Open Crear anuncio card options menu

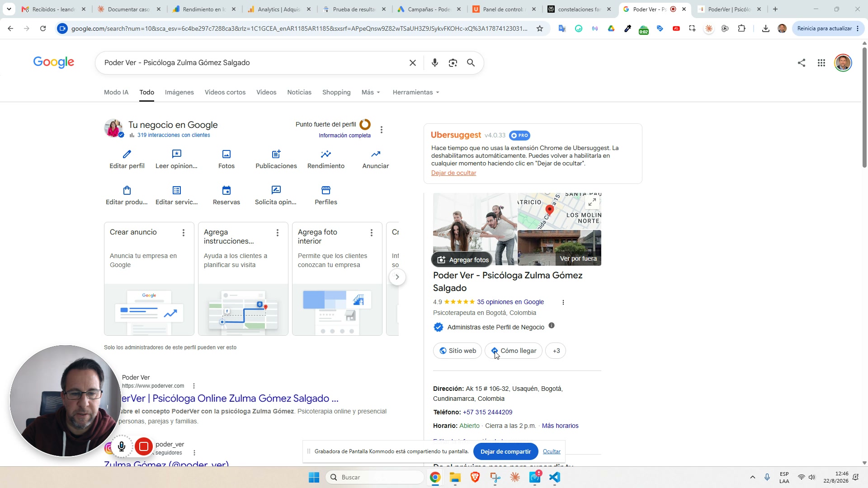(x=184, y=233)
